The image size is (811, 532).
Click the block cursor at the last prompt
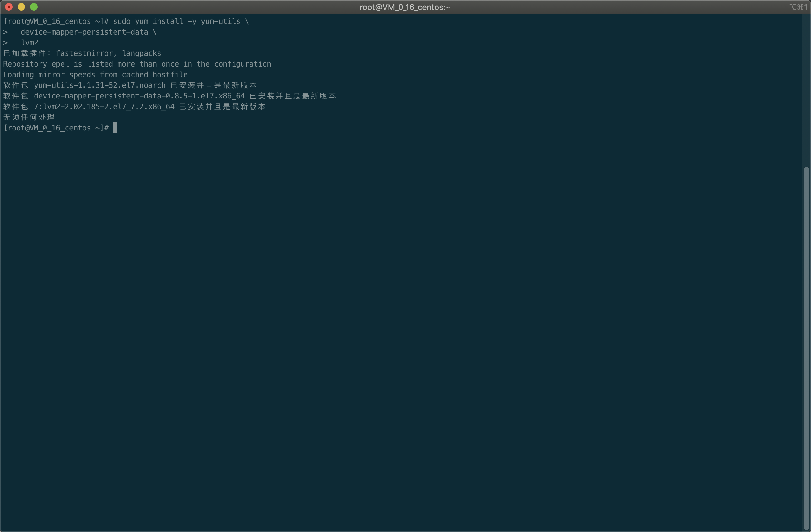115,128
